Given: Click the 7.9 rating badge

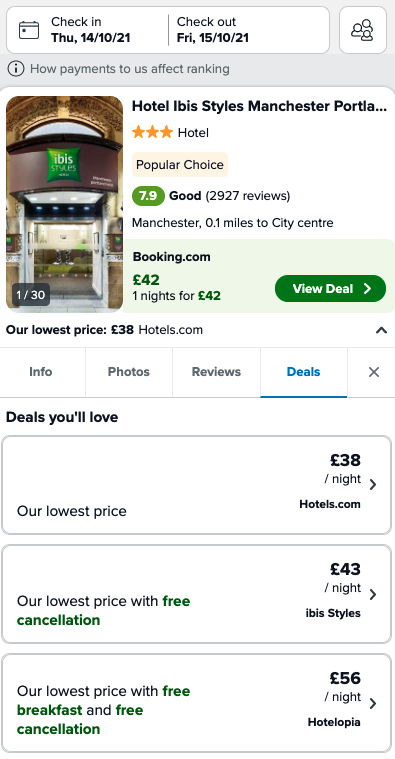Looking at the screenshot, I should click(148, 196).
